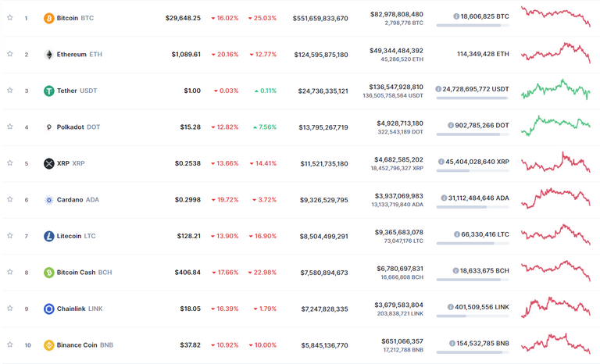Screen dimensions: 600x364
Task: Click Tether 7d change 0.11%
Action: 266,91
